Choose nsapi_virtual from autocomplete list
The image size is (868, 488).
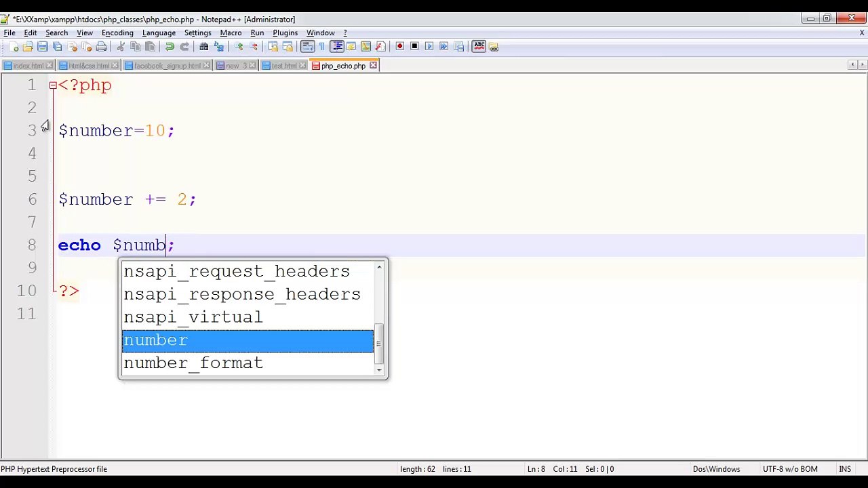(248, 317)
